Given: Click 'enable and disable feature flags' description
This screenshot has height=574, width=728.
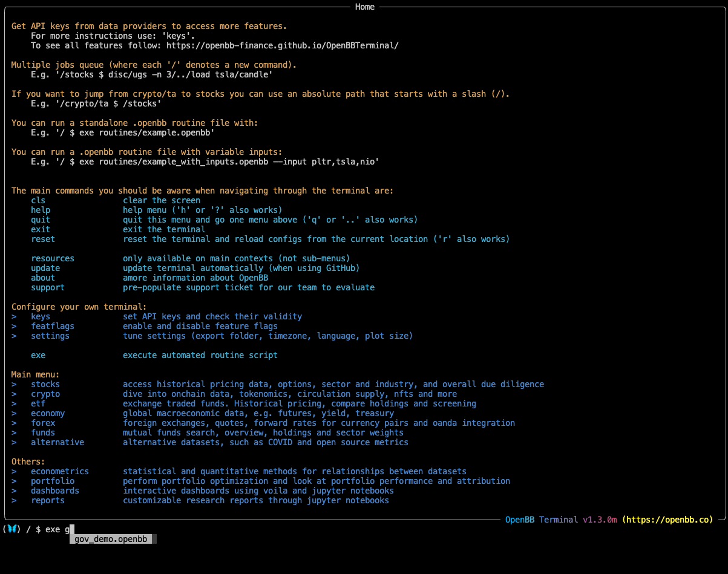Looking at the screenshot, I should (x=200, y=326).
